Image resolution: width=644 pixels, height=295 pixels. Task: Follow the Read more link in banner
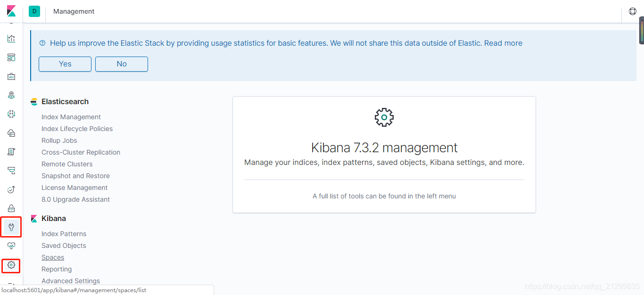(503, 43)
